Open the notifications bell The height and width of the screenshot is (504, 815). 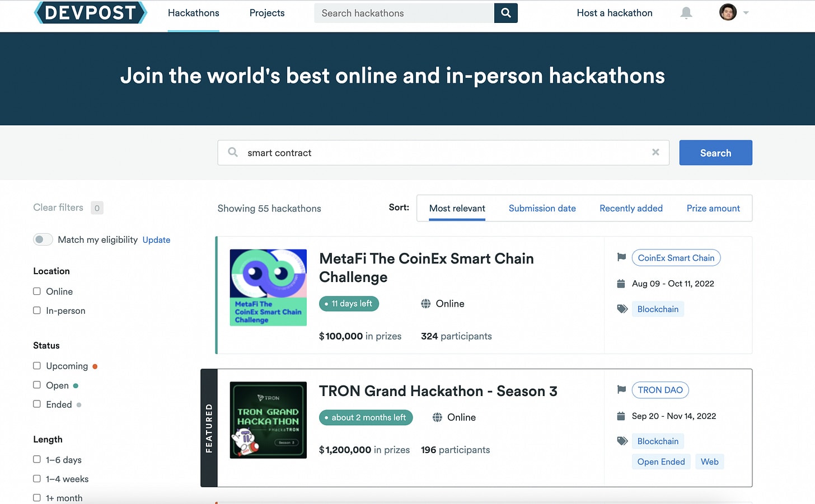coord(686,13)
